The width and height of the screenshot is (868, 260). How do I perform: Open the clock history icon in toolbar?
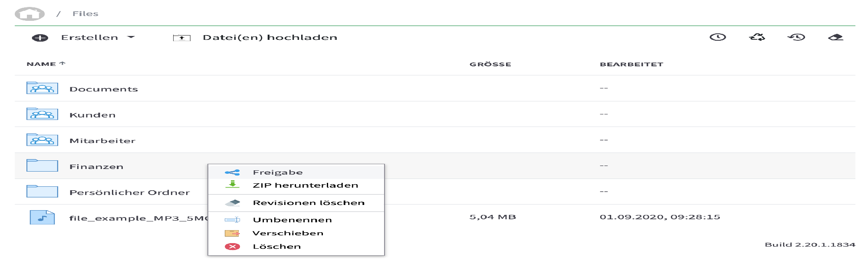pos(718,37)
